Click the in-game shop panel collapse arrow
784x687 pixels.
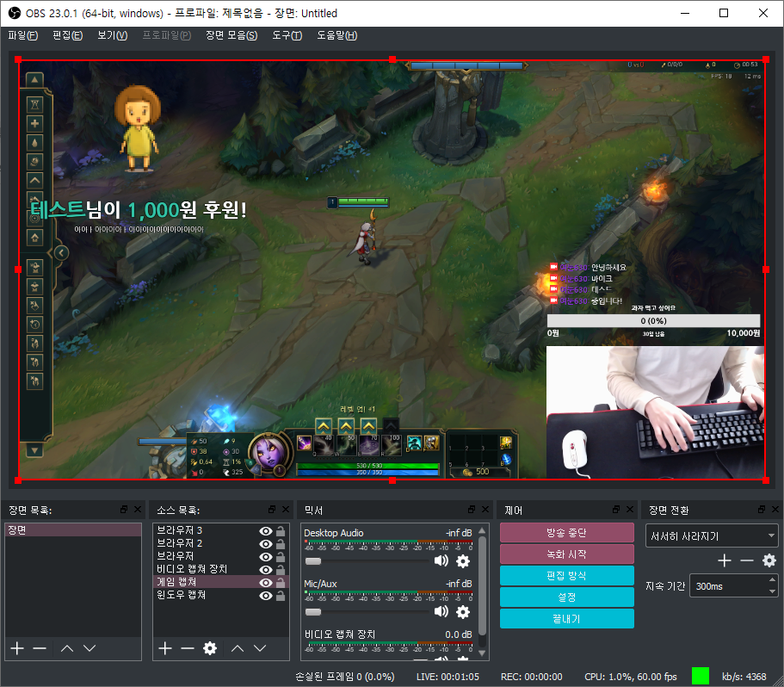pos(61,253)
